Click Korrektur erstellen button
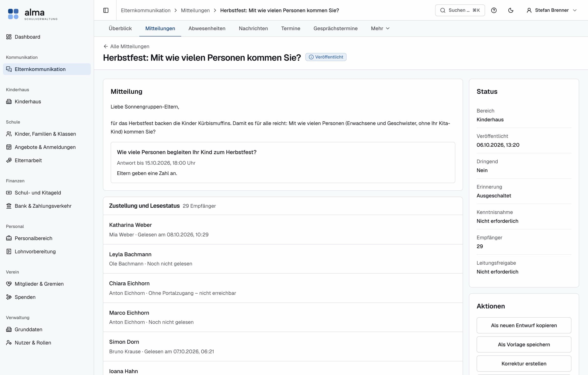This screenshot has width=588, height=375. coord(524,363)
